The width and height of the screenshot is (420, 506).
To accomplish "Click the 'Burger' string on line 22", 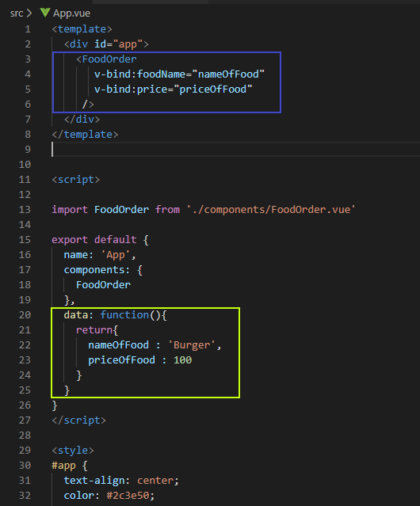I will coord(192,345).
